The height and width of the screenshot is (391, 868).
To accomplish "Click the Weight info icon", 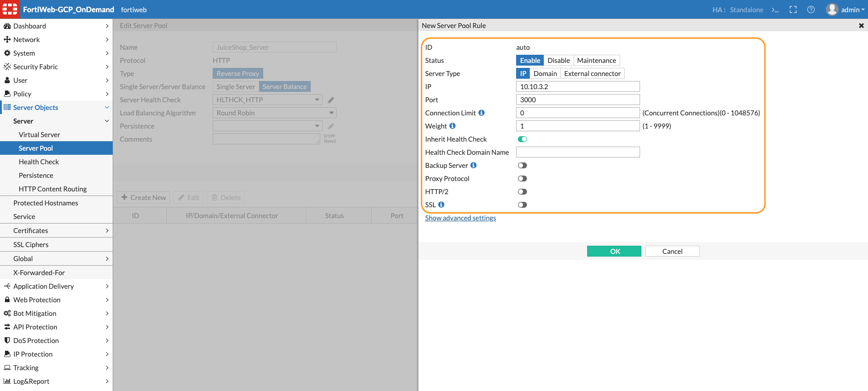I will pos(452,126).
